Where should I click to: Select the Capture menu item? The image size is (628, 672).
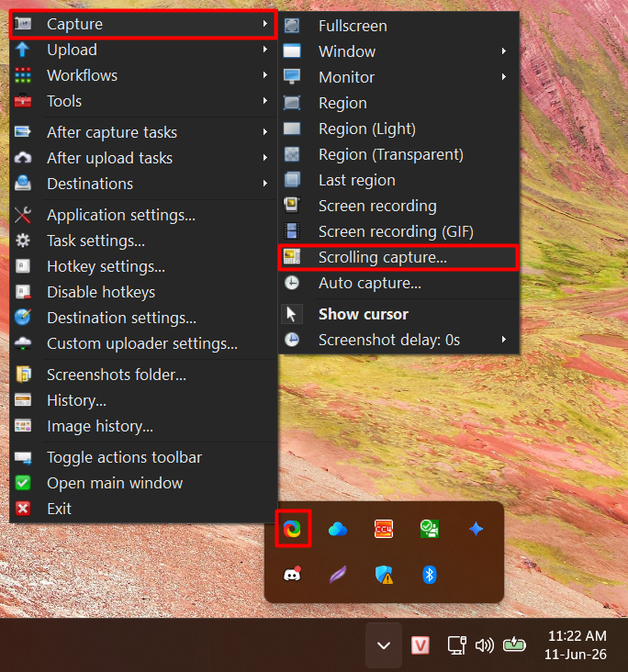coord(143,24)
